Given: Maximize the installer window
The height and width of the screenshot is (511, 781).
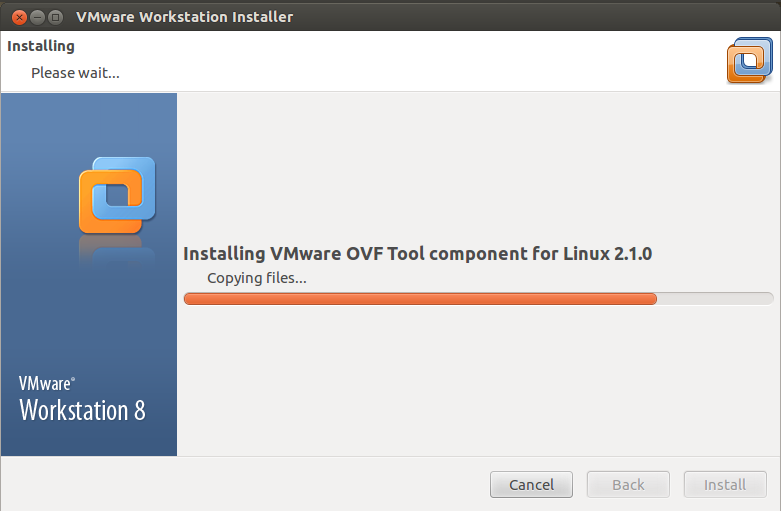Looking at the screenshot, I should click(55, 17).
